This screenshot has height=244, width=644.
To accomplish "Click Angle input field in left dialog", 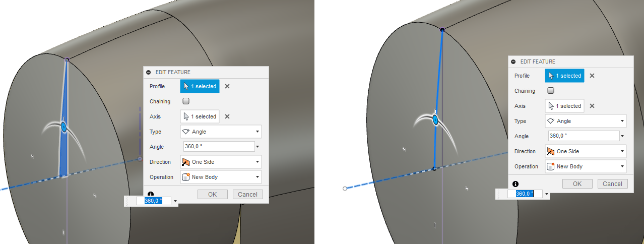I will coord(219,146).
